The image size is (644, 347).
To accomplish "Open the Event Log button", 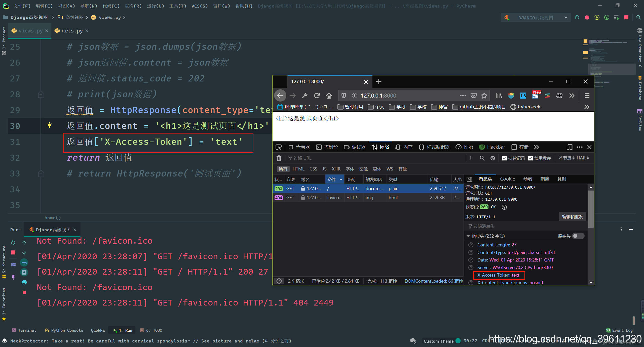I will [619, 330].
